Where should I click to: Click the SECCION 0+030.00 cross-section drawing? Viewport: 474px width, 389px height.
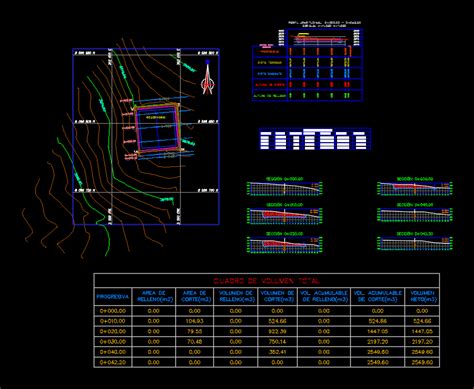click(415, 188)
